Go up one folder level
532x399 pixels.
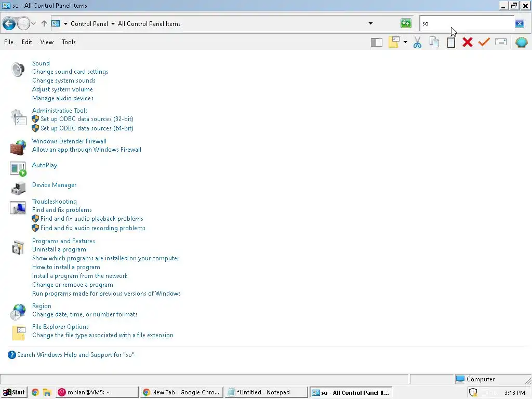coord(44,23)
